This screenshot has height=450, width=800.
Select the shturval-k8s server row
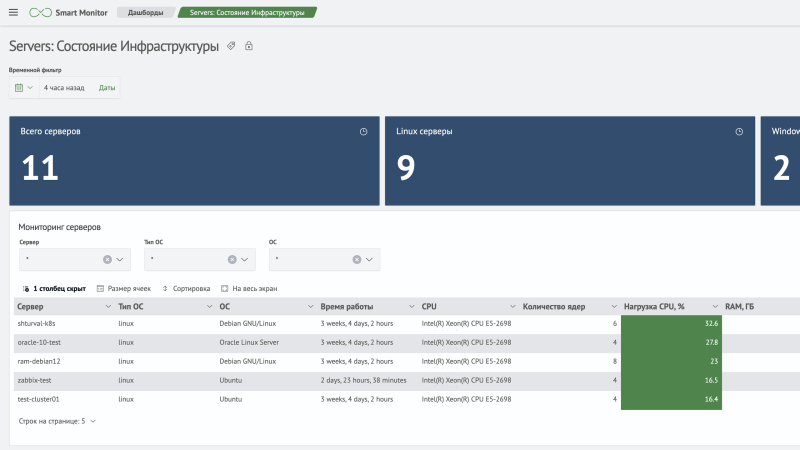coord(407,323)
